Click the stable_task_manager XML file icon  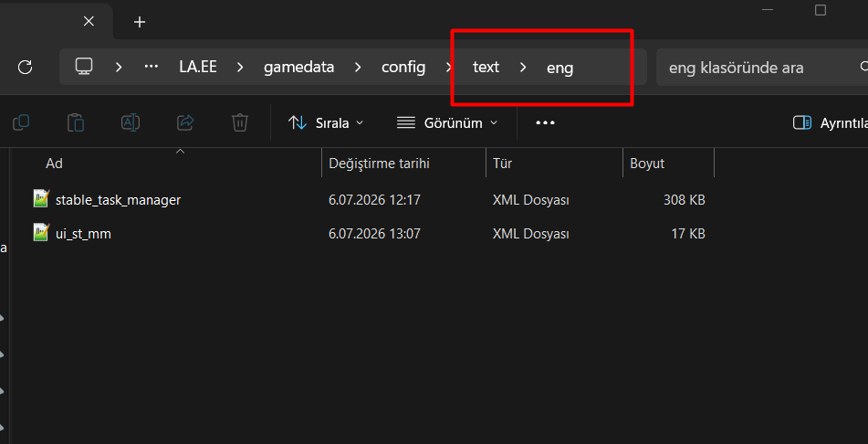pos(41,198)
